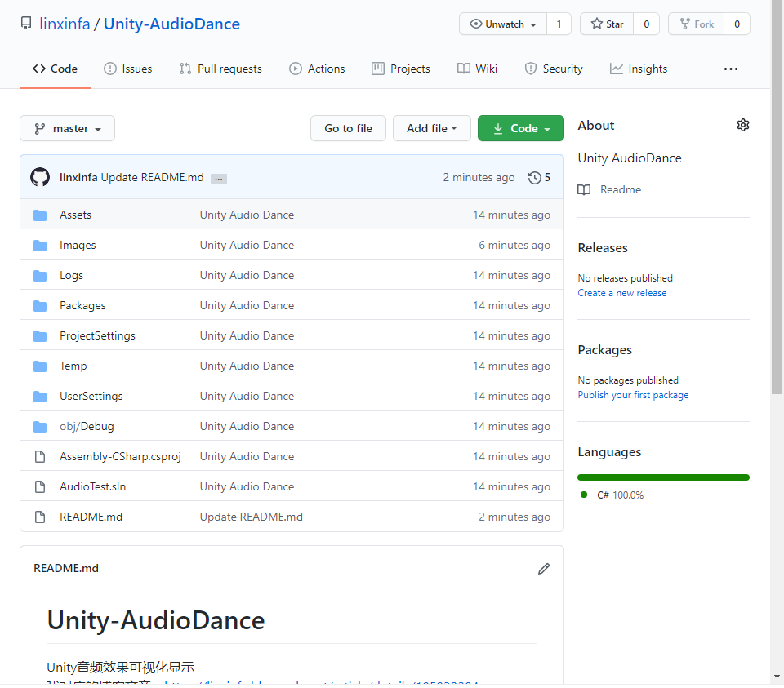Open the Go to file button
Screen dimensions: 784x688
[348, 128]
